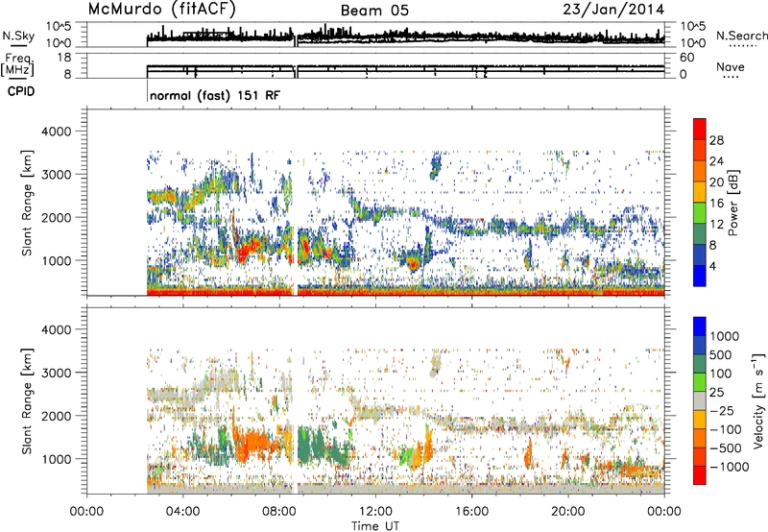768x532 pixels.
Task: Click the "16" label on power colorbar
Action: pyautogui.click(x=716, y=204)
